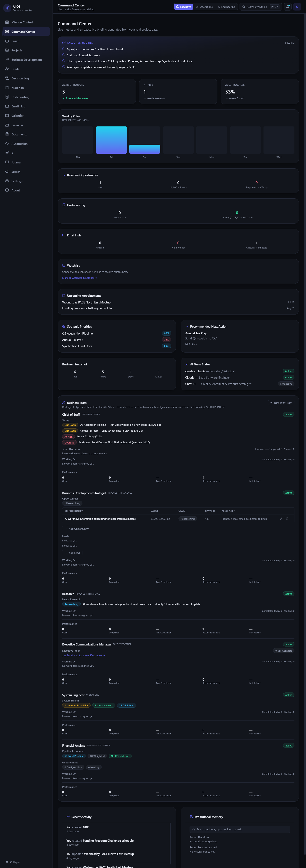Open the Search page in sidebar
The height and width of the screenshot is (868, 306).
(26, 171)
